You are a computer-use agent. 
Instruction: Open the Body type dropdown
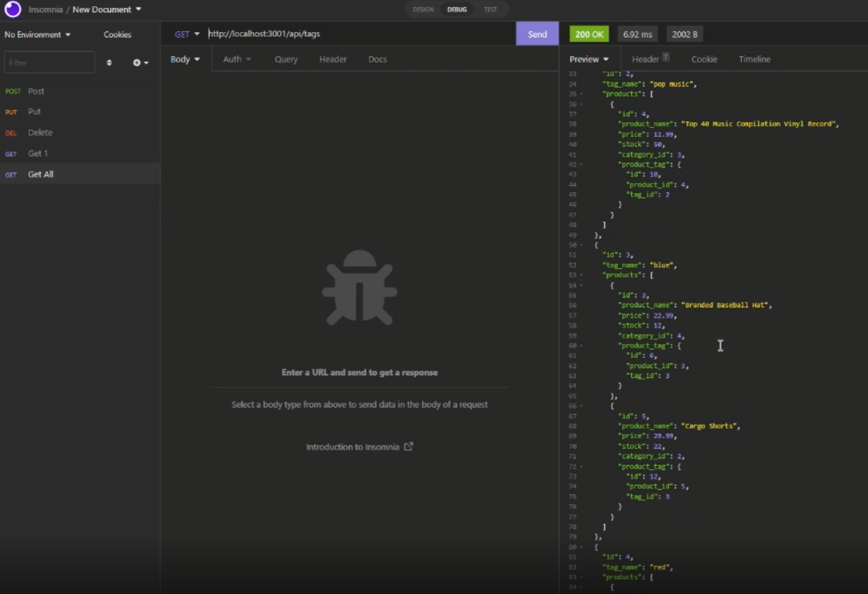pyautogui.click(x=185, y=59)
